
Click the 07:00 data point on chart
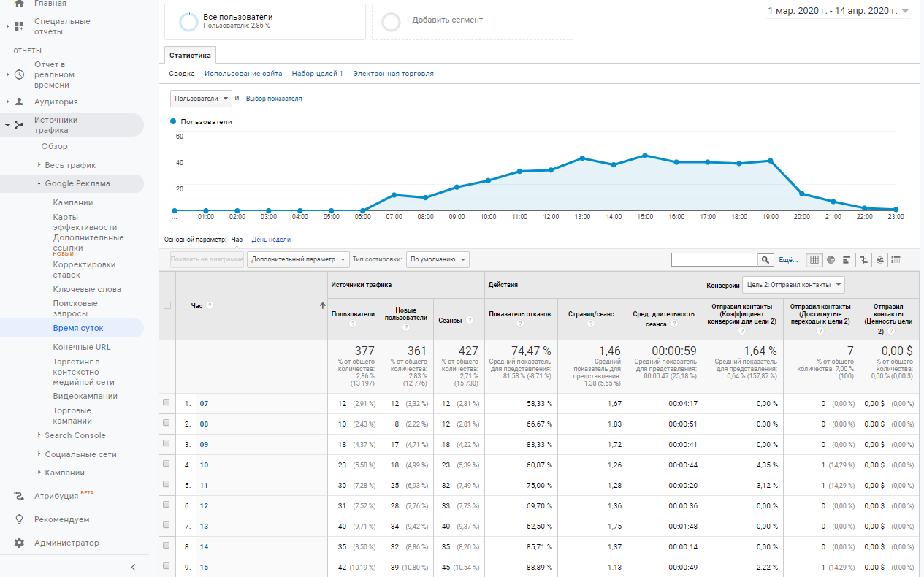pyautogui.click(x=394, y=195)
